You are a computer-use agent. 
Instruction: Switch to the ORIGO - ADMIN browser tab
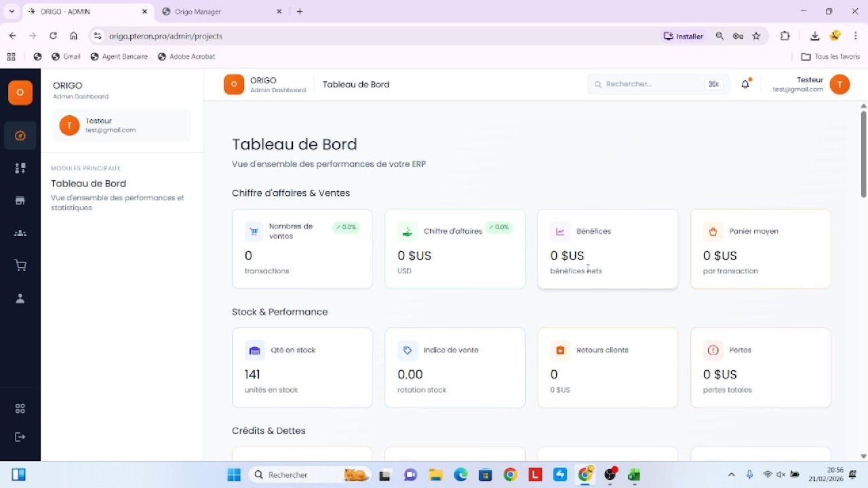(87, 12)
